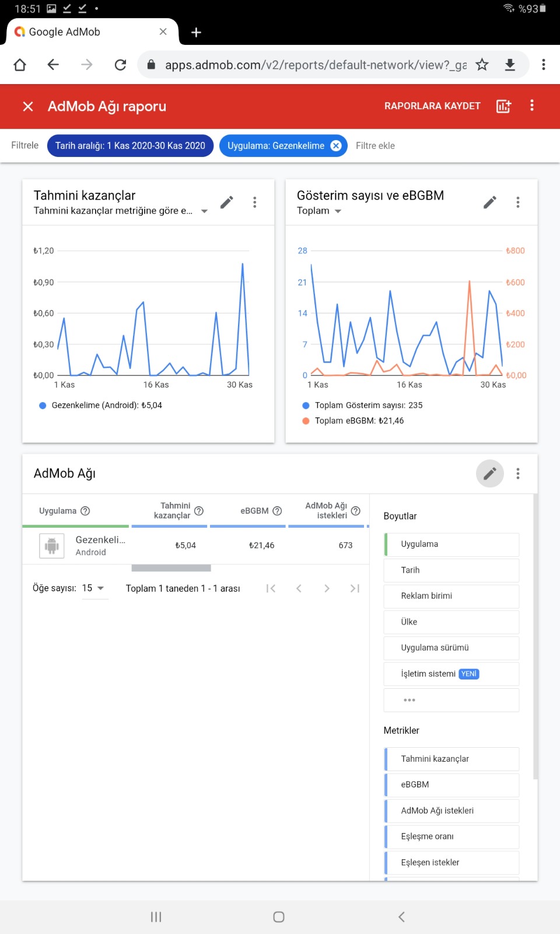Screen dimensions: 560x934
Task: Reload the page
Action: point(120,65)
